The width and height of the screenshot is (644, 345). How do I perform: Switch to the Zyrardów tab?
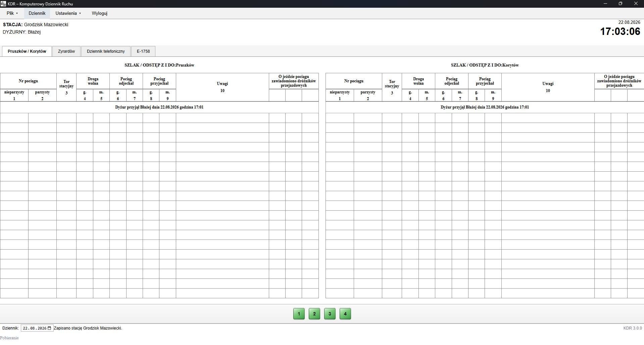66,51
